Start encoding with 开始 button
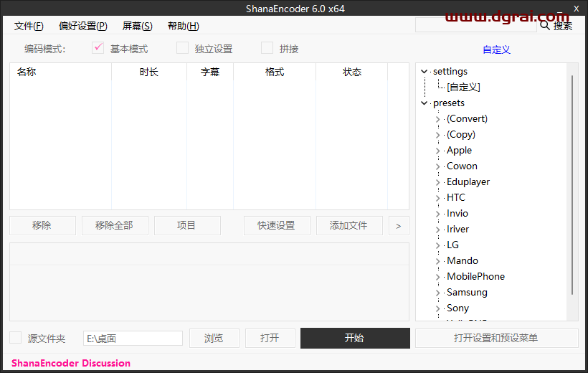Image resolution: width=588 pixels, height=373 pixels. tap(355, 338)
